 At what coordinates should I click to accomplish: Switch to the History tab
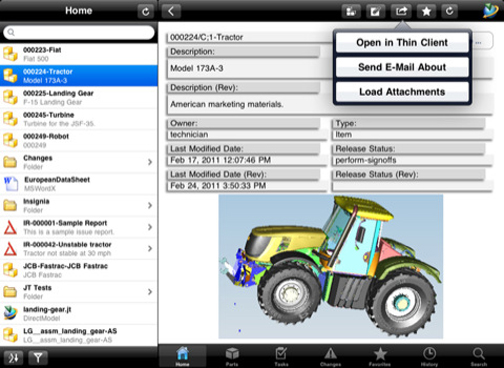click(x=429, y=356)
